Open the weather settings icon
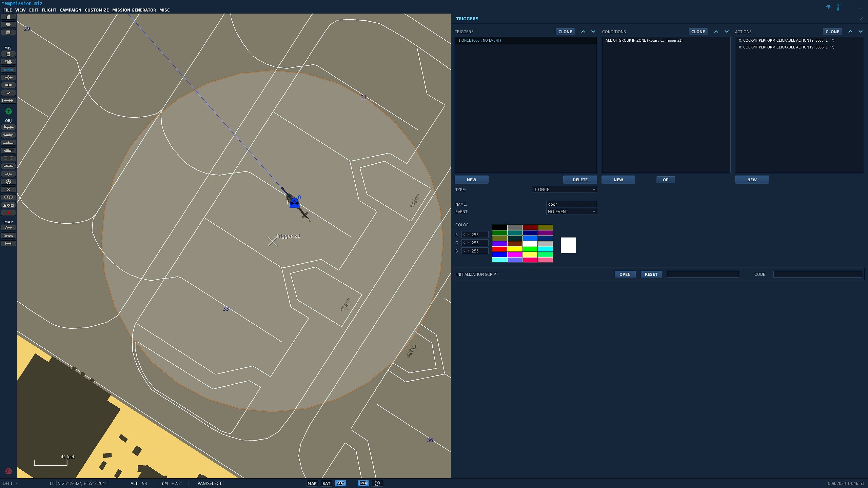Image resolution: width=868 pixels, height=488 pixels. point(8,62)
